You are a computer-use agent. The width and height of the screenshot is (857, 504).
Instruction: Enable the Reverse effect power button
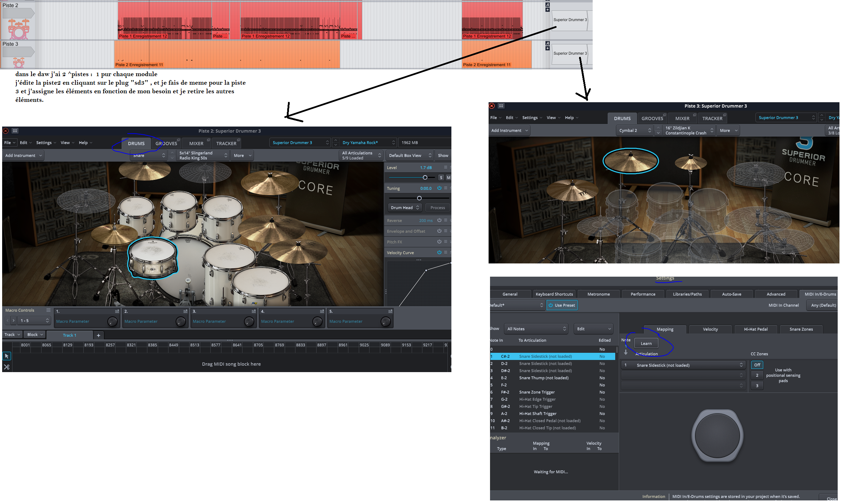pos(439,220)
